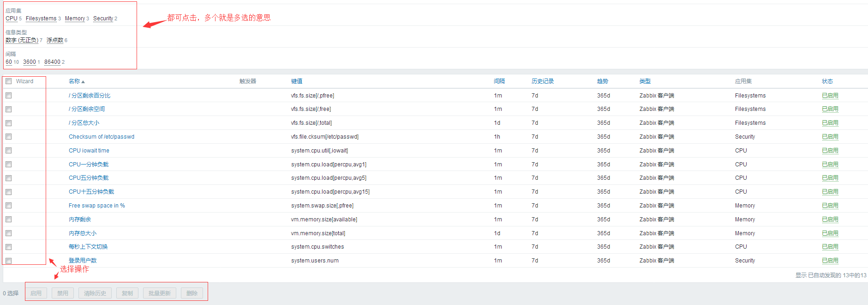Tick the checkbox for Free swap space in %
Image resolution: width=868 pixels, height=305 pixels.
click(x=9, y=206)
